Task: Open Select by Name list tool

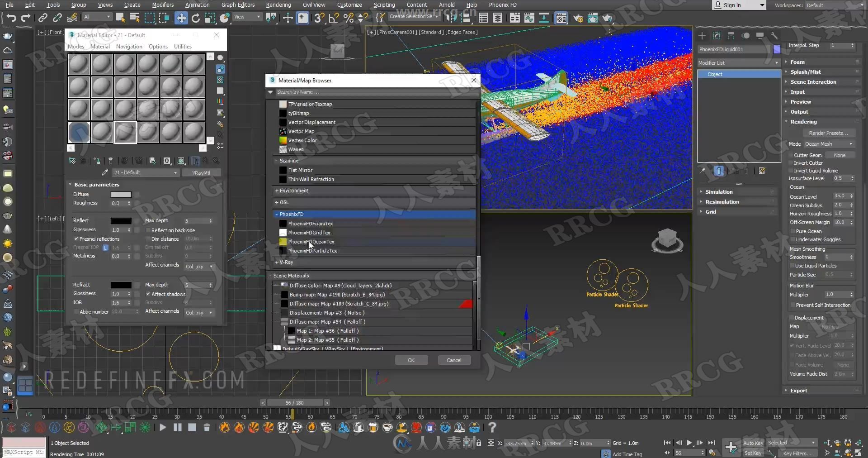Action: coord(135,18)
